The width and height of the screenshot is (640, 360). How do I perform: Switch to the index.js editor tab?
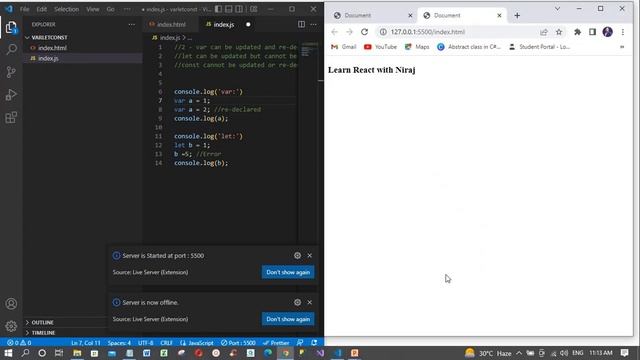click(x=224, y=24)
